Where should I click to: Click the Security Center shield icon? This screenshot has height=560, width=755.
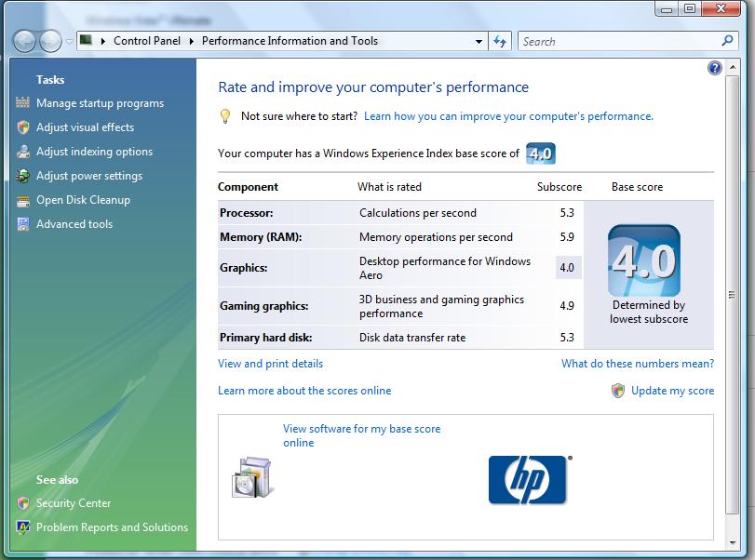[x=22, y=503]
